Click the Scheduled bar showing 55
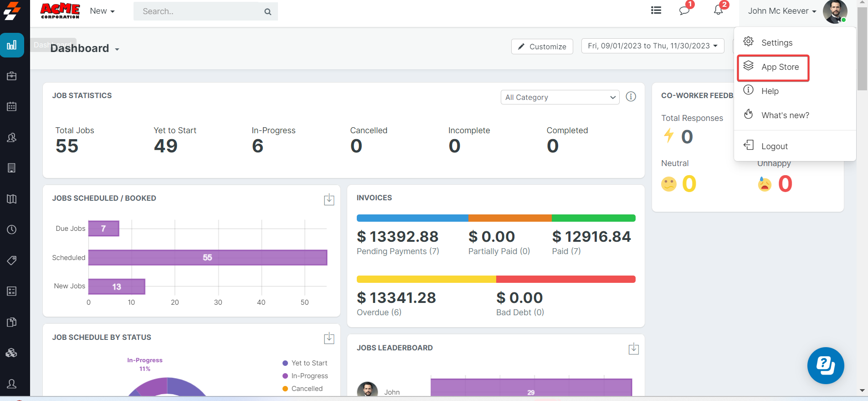This screenshot has height=401, width=868. 207,258
